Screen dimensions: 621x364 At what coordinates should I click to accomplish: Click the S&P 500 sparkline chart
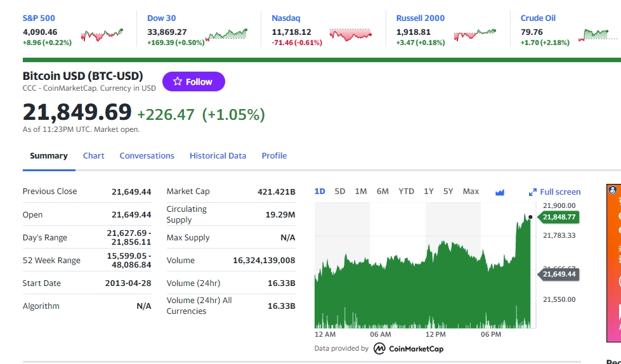101,35
